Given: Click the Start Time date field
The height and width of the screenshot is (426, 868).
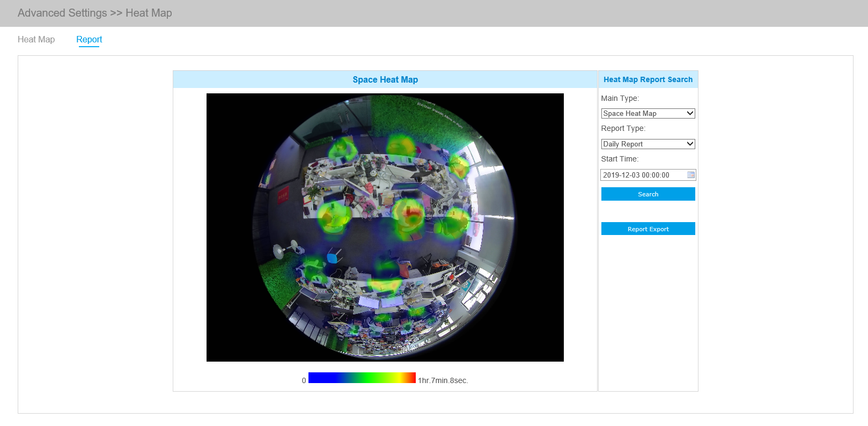Looking at the screenshot, I should pos(648,175).
